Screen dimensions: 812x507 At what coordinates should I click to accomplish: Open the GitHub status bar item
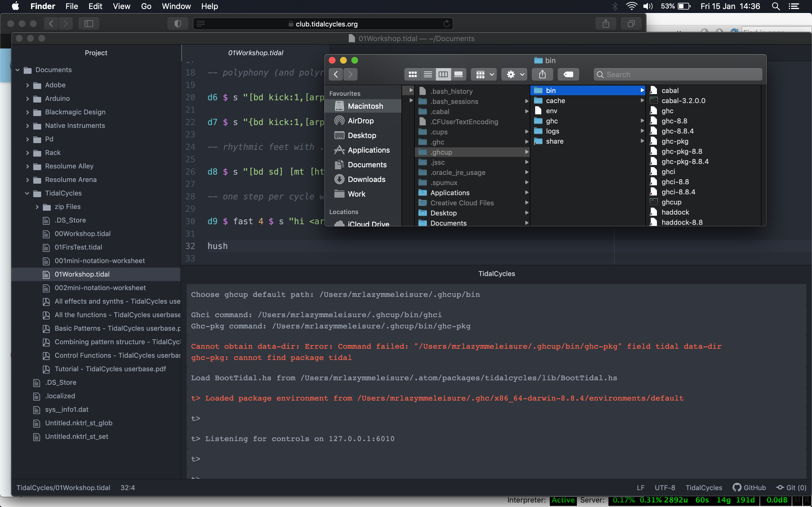[750, 488]
